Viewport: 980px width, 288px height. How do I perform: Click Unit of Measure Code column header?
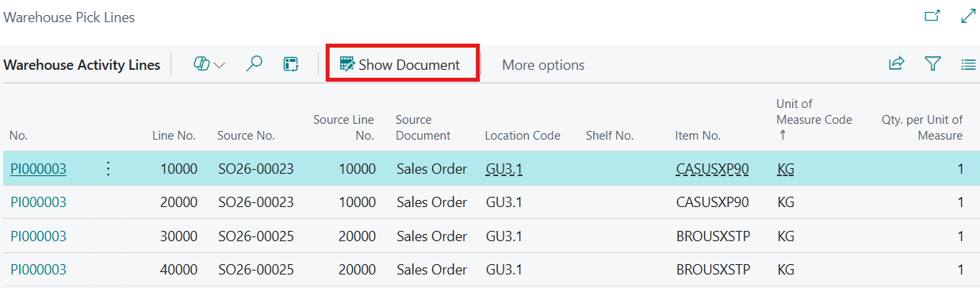click(x=814, y=120)
